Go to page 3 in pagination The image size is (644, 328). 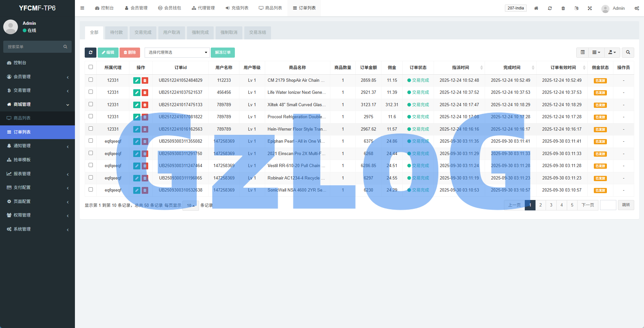point(551,205)
